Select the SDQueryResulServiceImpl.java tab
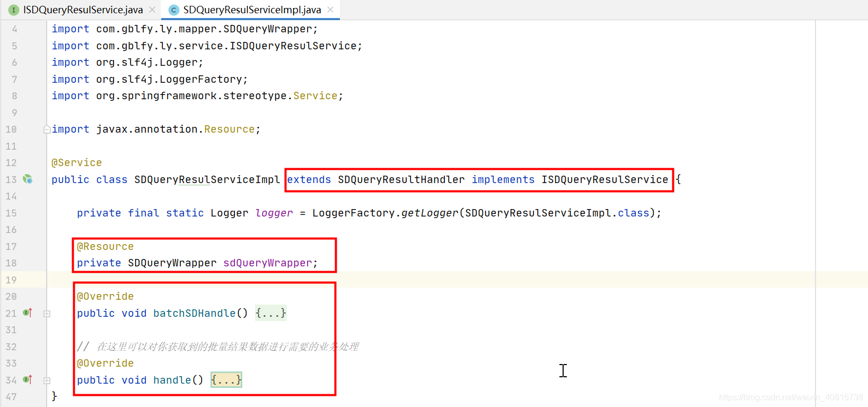The image size is (868, 407). pyautogui.click(x=252, y=10)
